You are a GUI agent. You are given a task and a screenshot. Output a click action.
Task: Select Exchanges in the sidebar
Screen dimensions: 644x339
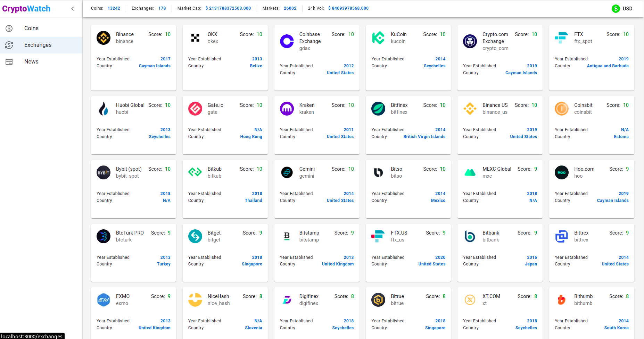41,45
